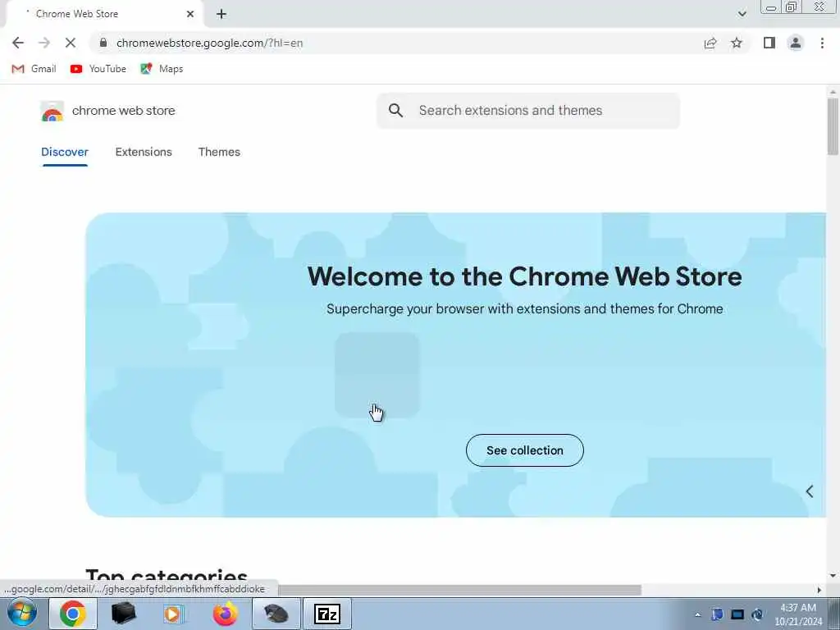The width and height of the screenshot is (840, 630).
Task: Open the Maps bookmark
Action: [x=162, y=69]
